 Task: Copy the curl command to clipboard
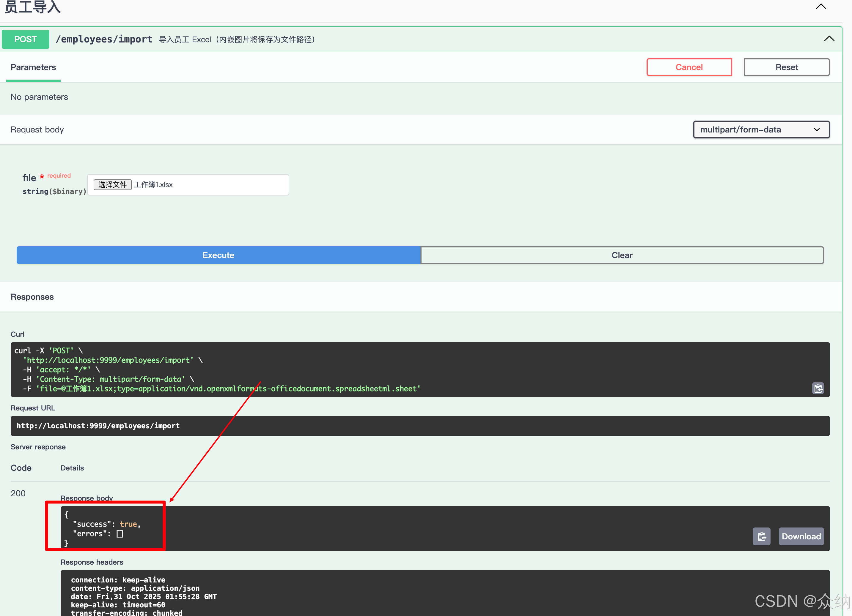818,388
